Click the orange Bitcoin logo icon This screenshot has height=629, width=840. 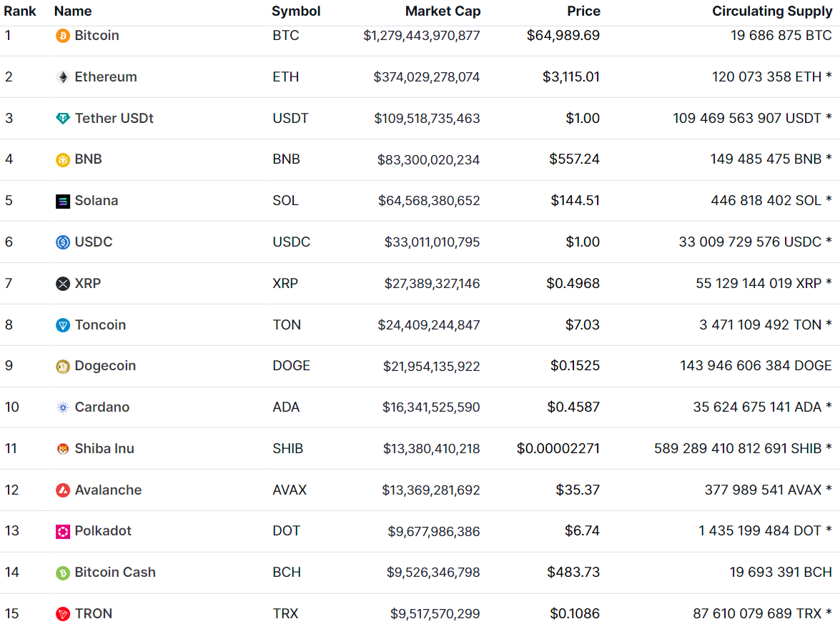[x=63, y=36]
